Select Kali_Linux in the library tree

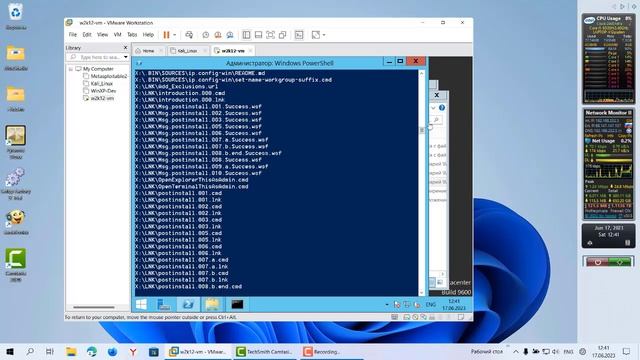98,83
